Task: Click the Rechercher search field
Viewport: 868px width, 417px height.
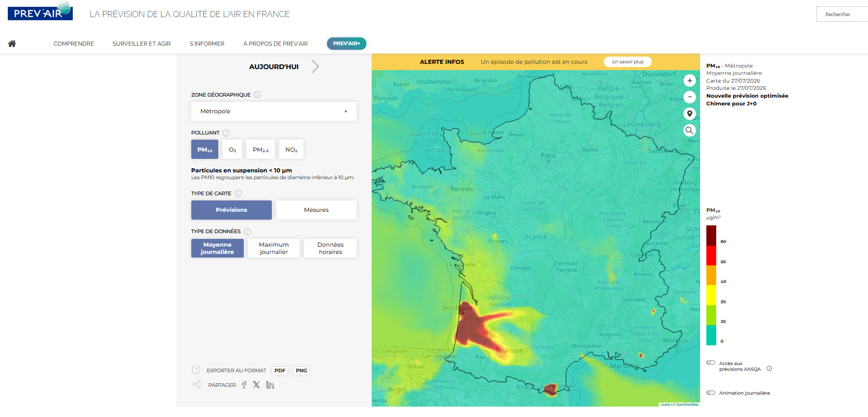Action: [x=842, y=14]
